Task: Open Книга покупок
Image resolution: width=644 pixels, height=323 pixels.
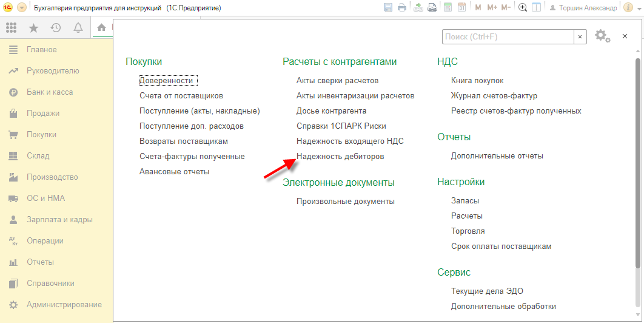Action: [x=477, y=81]
